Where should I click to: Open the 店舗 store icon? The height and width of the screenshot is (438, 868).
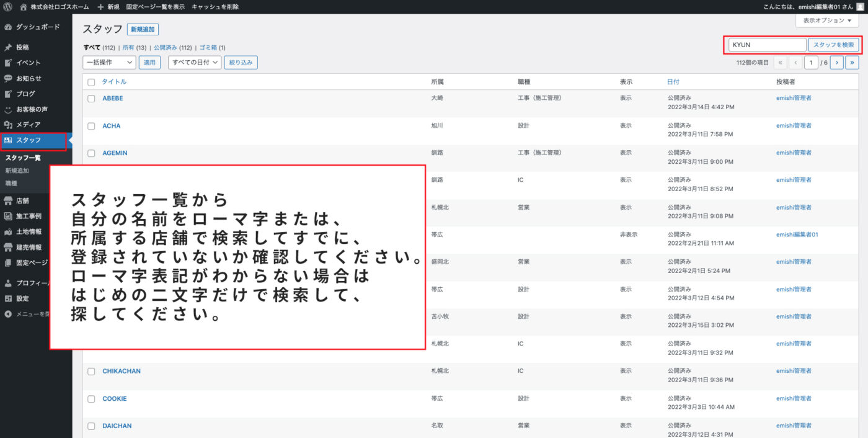coord(8,201)
